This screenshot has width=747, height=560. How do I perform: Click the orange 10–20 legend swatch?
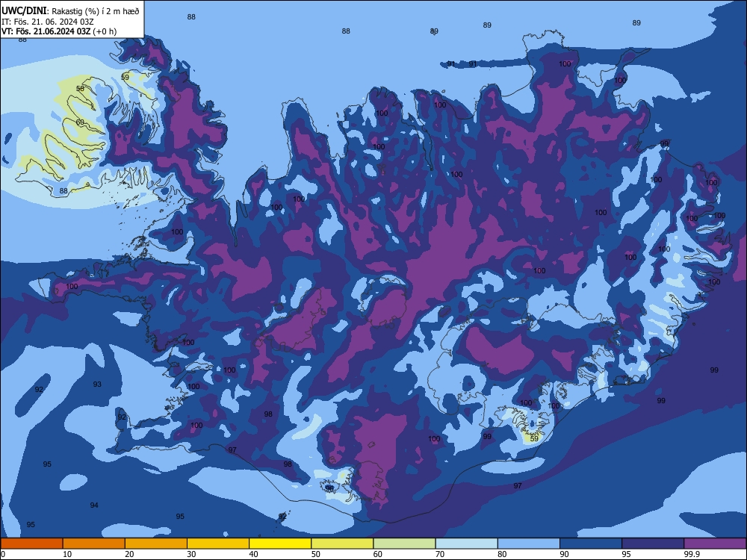point(94,544)
